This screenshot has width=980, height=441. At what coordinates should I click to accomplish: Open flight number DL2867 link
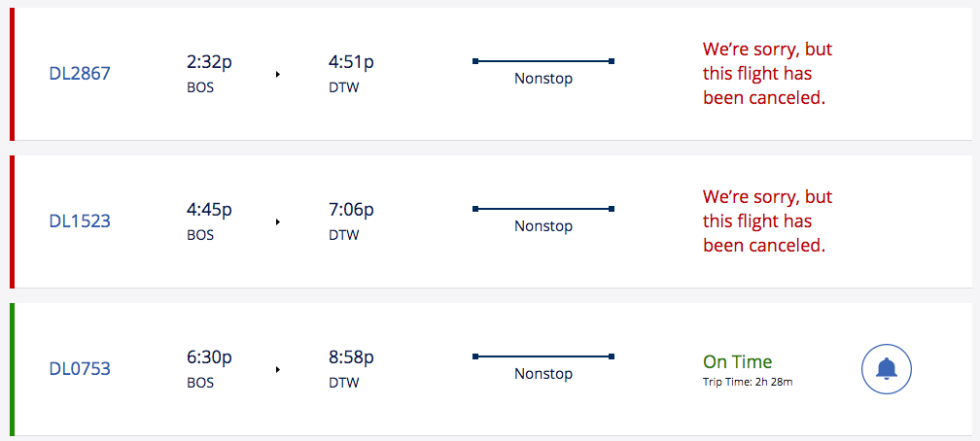[80, 74]
